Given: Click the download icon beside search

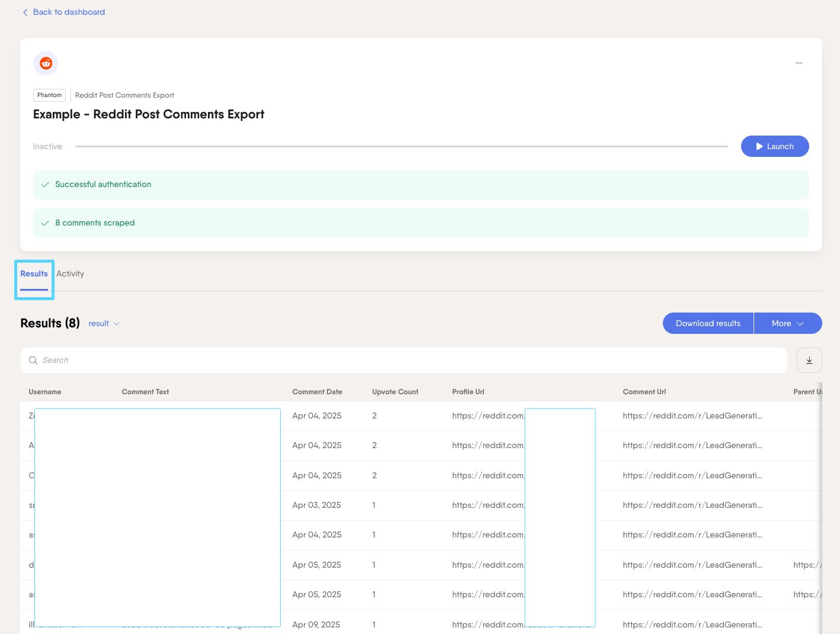Looking at the screenshot, I should (x=809, y=360).
